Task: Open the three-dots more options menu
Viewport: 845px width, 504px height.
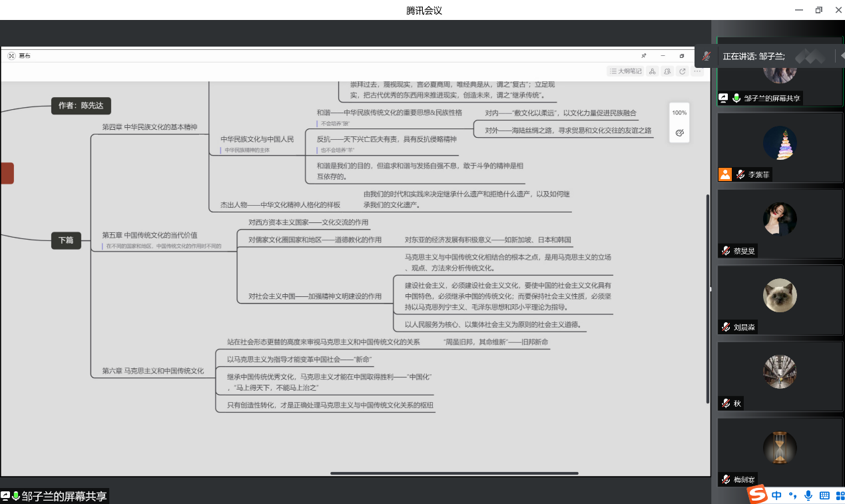Action: point(697,71)
